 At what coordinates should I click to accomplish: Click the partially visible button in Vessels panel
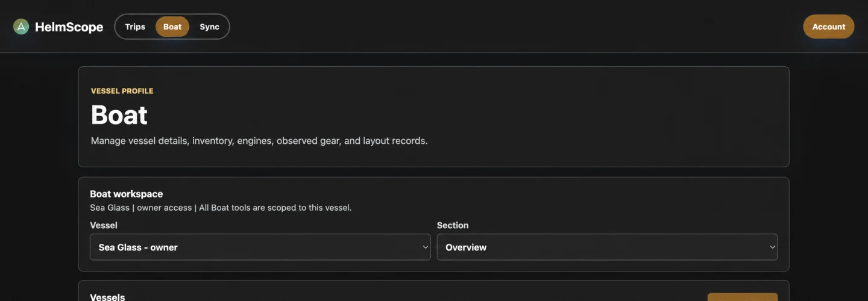(743, 297)
